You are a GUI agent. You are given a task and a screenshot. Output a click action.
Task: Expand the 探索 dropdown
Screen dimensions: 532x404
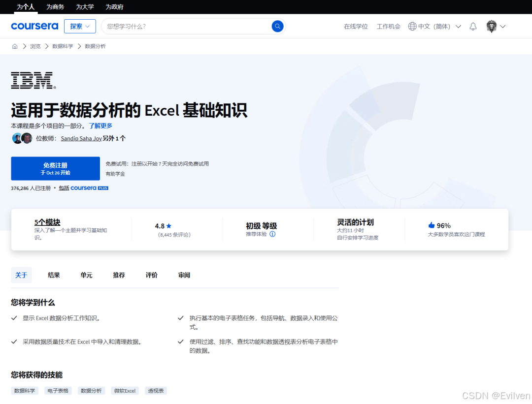click(80, 26)
